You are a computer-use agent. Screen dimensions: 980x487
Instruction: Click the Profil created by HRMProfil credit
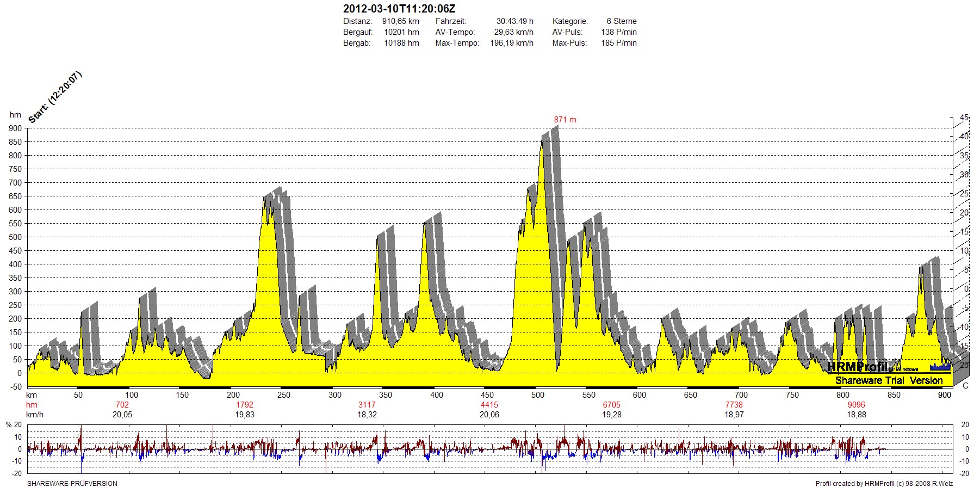coord(884,483)
